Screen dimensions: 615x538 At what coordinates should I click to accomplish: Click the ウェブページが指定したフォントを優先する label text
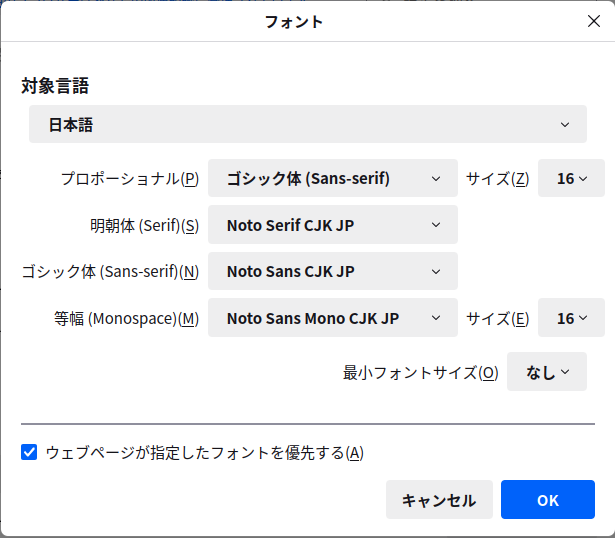204,453
